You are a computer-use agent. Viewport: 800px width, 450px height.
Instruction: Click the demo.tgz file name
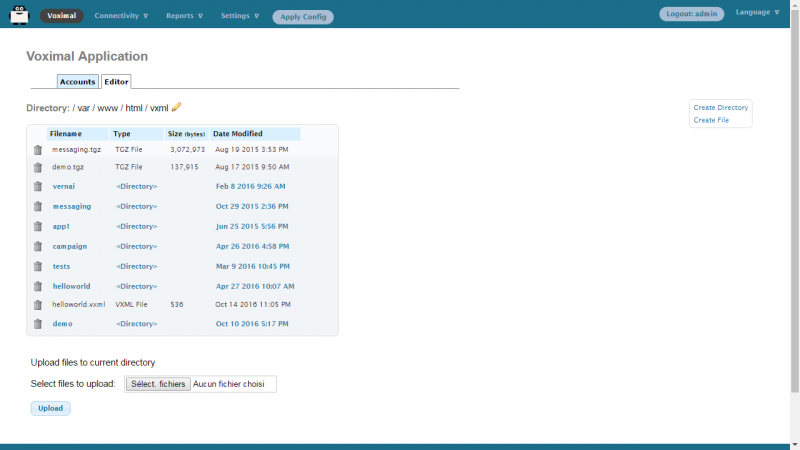68,167
